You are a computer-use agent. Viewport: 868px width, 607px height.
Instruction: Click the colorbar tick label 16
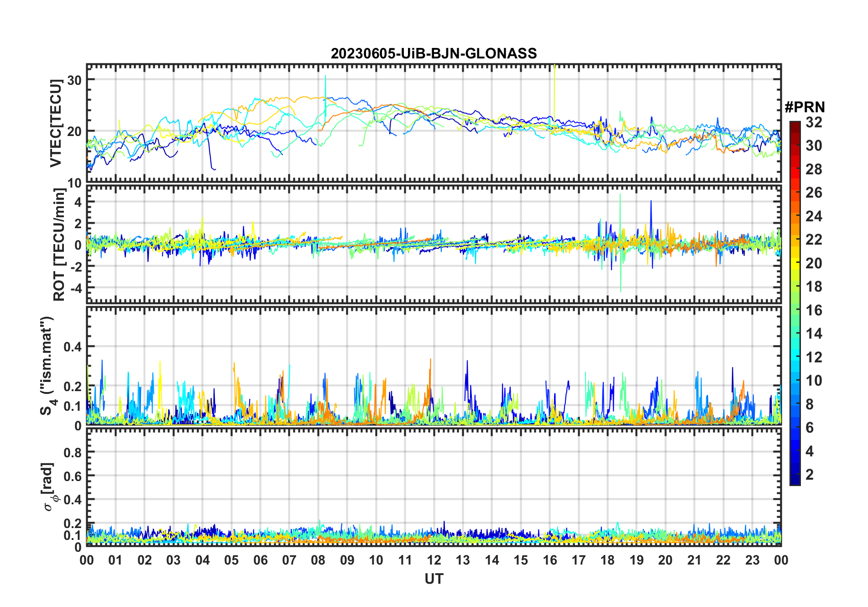click(x=814, y=310)
